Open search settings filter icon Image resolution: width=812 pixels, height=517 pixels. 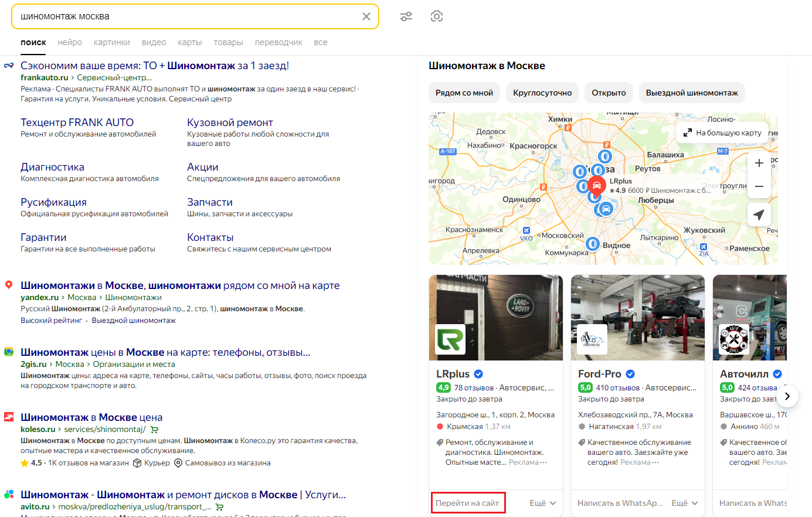pyautogui.click(x=406, y=16)
